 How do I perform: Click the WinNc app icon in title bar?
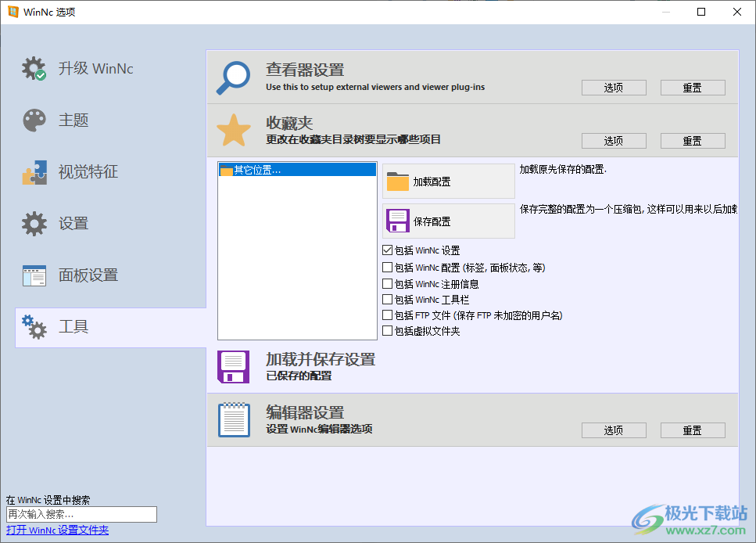13,12
